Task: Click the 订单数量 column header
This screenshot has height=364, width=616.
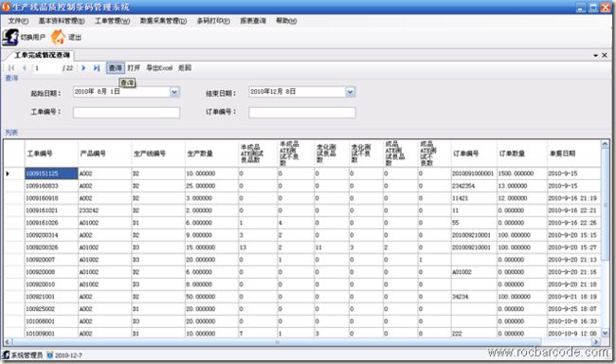Action: point(522,154)
